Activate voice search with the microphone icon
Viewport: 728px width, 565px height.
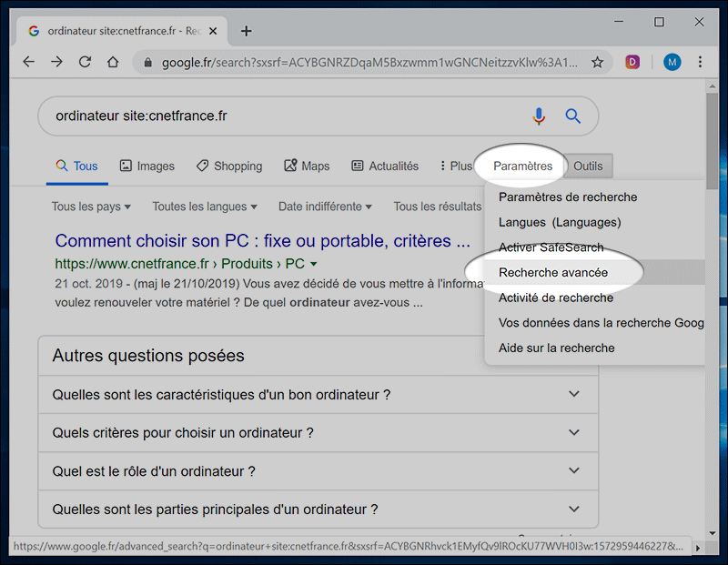pos(539,116)
